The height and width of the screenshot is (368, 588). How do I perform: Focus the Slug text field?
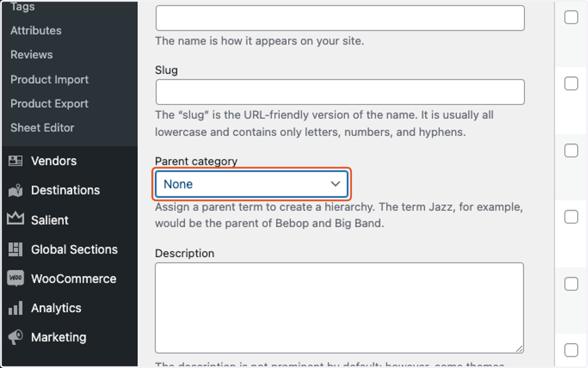coord(340,92)
